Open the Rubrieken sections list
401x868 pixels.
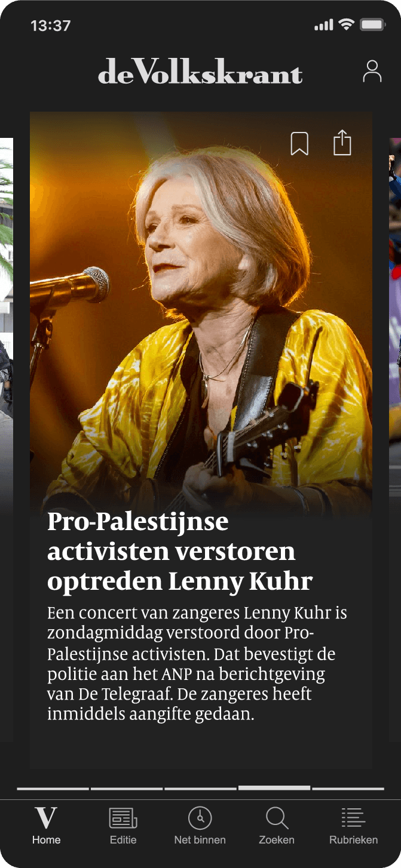[353, 826]
